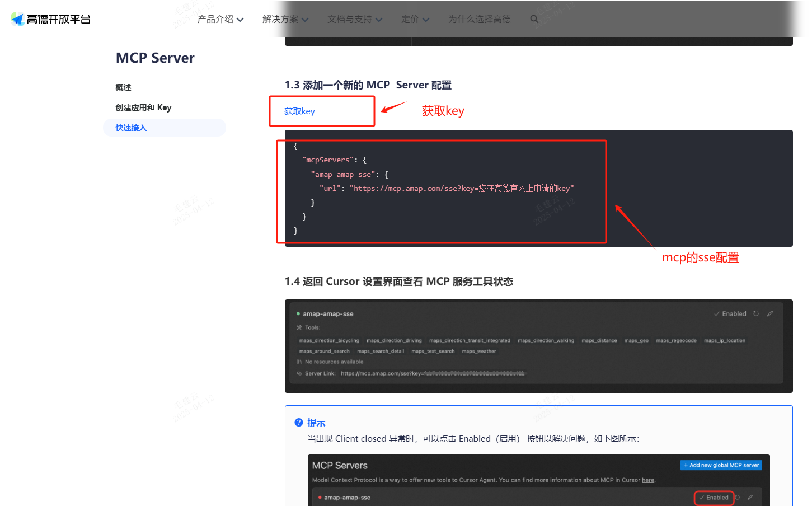The height and width of the screenshot is (506, 812).
Task: Click the Server Link chain icon
Action: tap(299, 373)
